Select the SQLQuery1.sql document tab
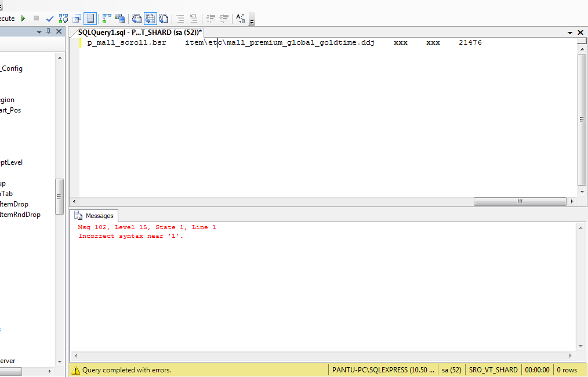The image size is (588, 377). point(140,32)
